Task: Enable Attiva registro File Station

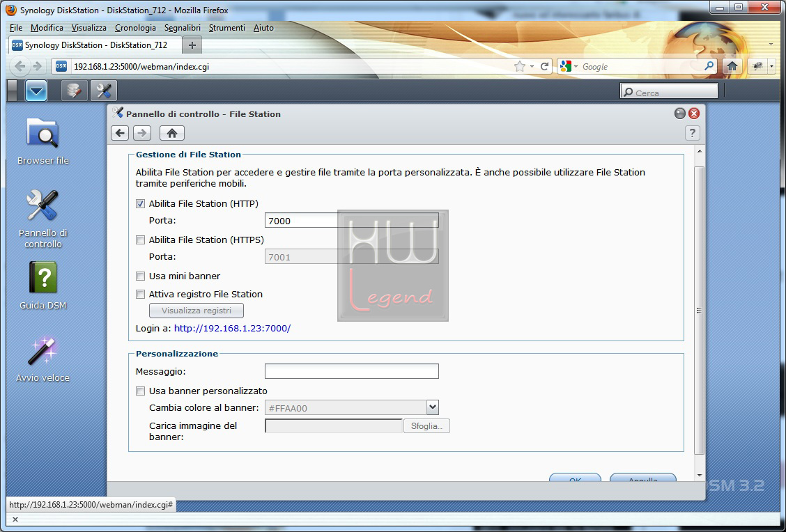Action: 140,294
